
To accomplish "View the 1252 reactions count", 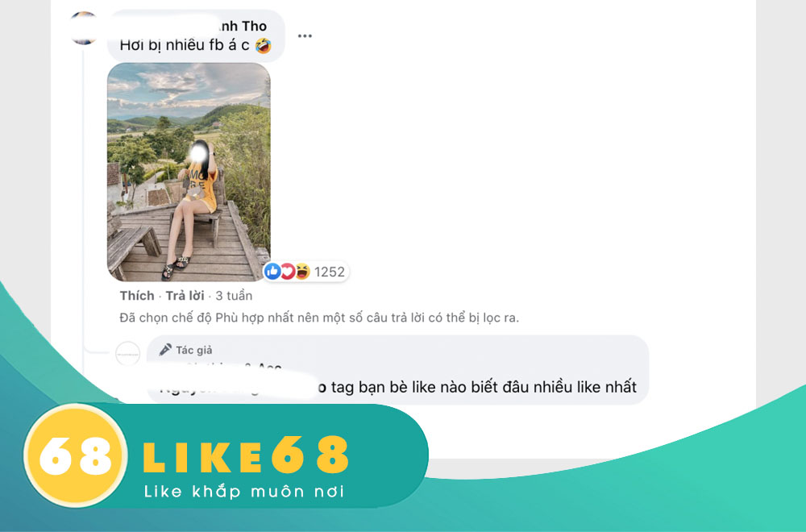I will coord(330,272).
